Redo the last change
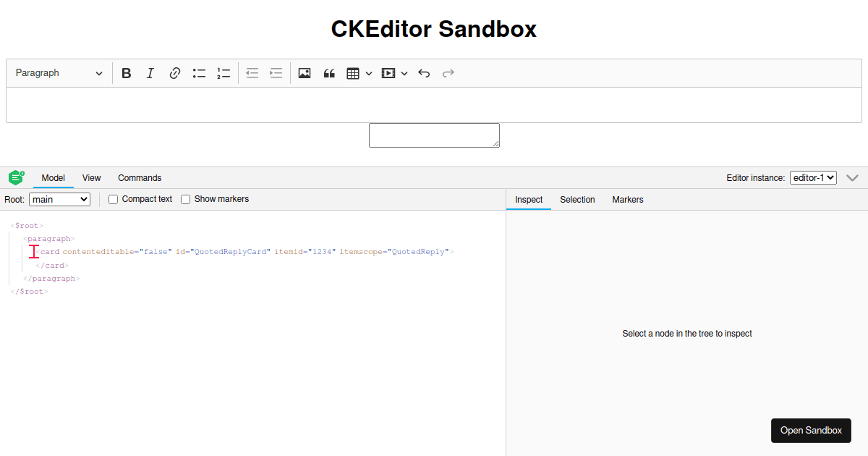The width and height of the screenshot is (868, 456). [x=448, y=73]
